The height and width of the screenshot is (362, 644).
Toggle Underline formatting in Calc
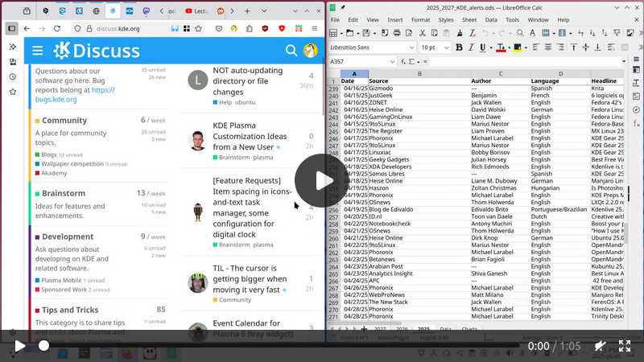click(x=483, y=47)
